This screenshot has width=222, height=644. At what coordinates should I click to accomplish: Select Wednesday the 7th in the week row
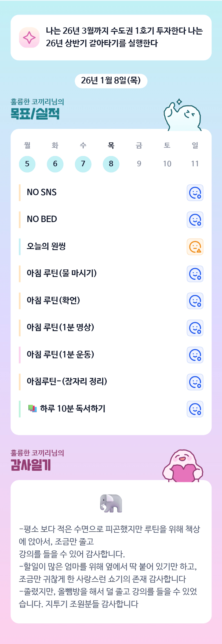tap(83, 164)
